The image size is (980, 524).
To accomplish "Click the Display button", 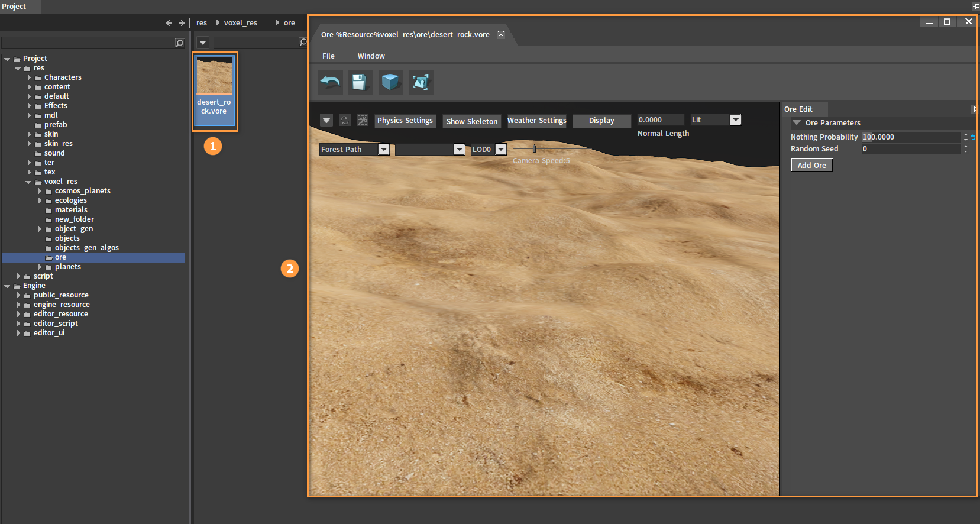I will tap(601, 121).
